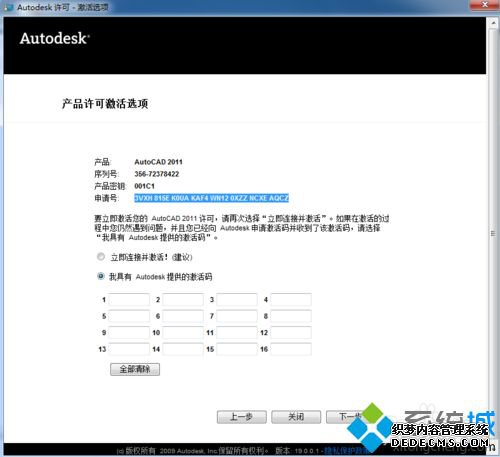Screen dimensions: 500x457
Task: Click the 产品许可激活选项 heading
Action: coord(105,104)
